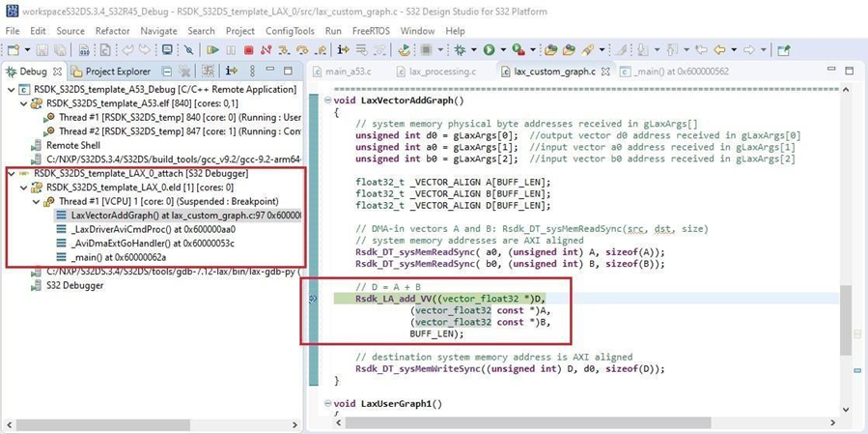Image resolution: width=868 pixels, height=434 pixels.
Task: Click the Step Into icon
Action: click(284, 50)
